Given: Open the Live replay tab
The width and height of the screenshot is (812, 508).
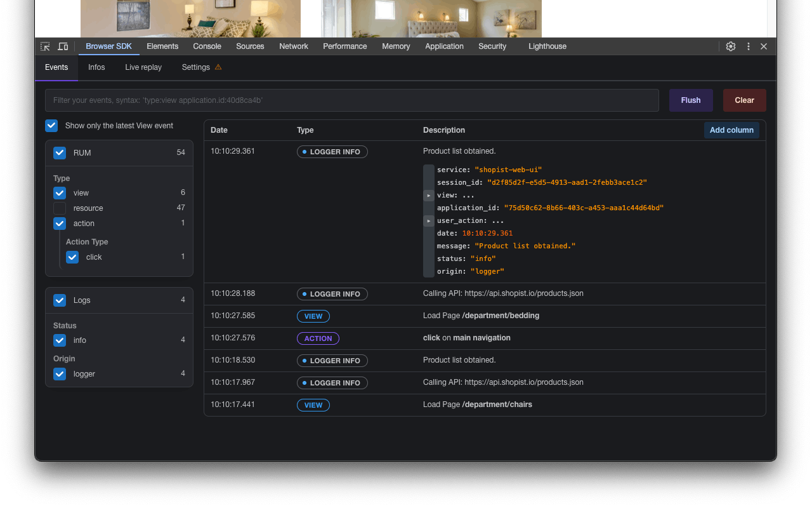Looking at the screenshot, I should 143,67.
